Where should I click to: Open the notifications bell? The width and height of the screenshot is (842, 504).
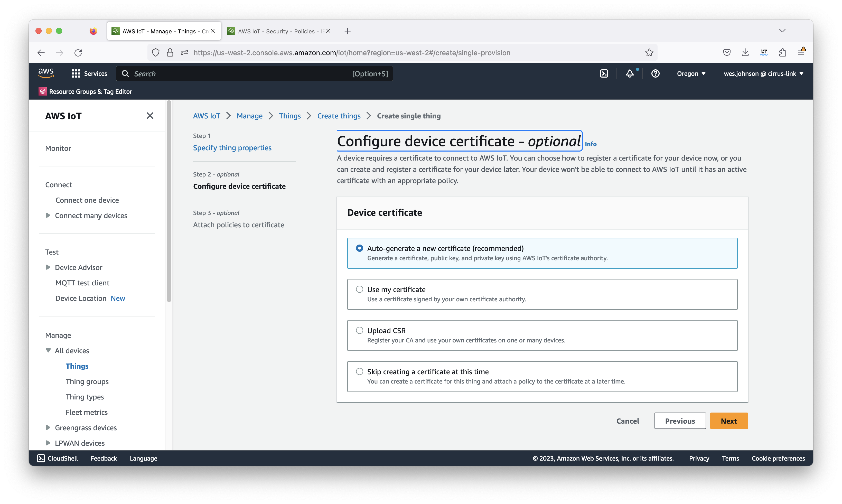pyautogui.click(x=630, y=74)
